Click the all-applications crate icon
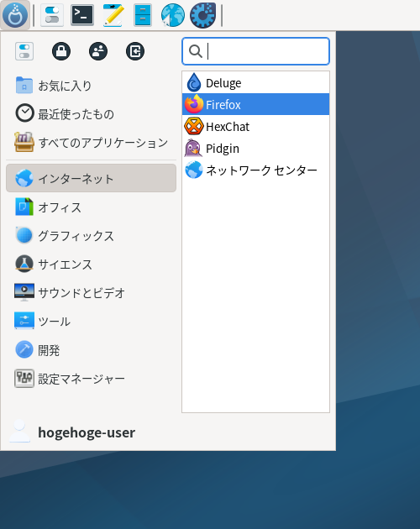 tap(24, 142)
